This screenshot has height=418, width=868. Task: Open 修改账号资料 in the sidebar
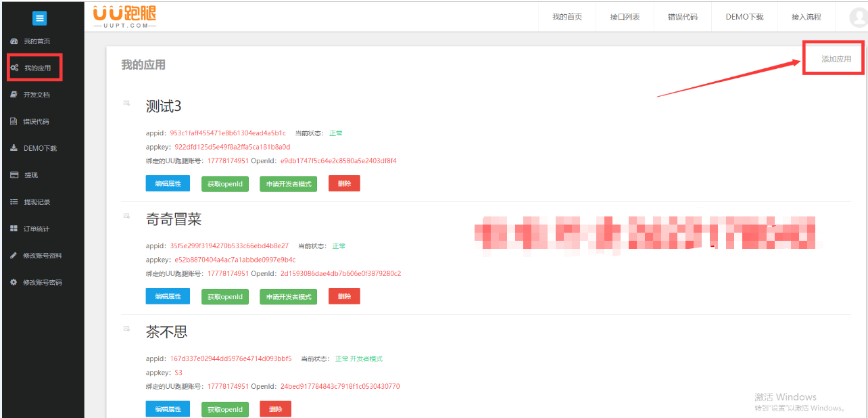(42, 256)
